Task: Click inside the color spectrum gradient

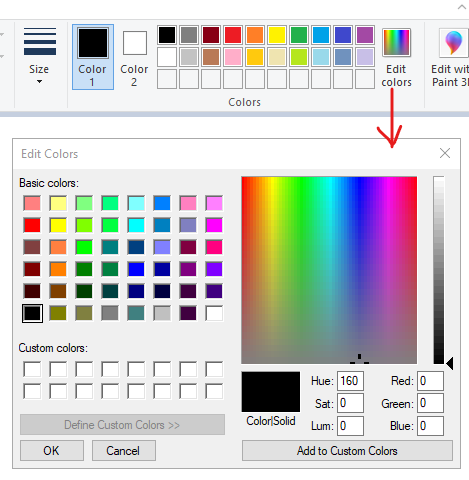Action: (329, 270)
